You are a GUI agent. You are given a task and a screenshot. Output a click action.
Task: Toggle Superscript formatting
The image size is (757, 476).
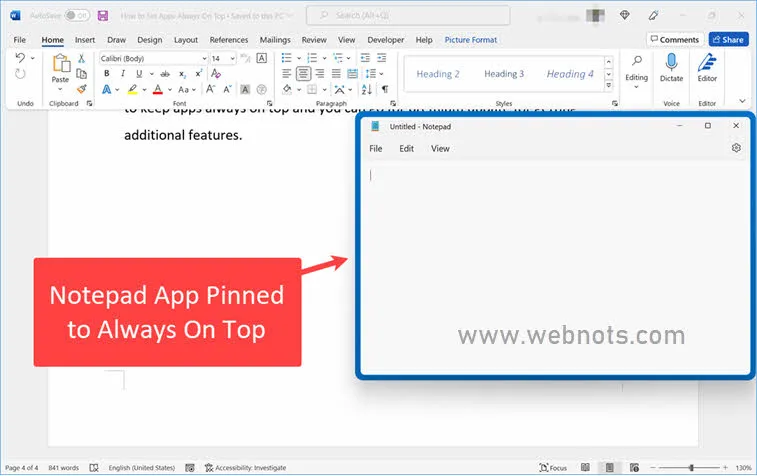coord(198,73)
